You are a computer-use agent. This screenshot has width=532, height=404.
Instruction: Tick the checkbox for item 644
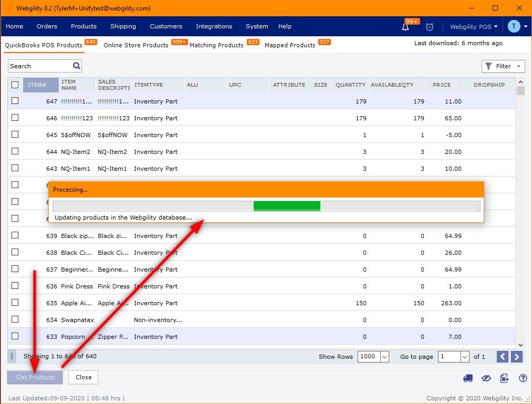coord(15,151)
